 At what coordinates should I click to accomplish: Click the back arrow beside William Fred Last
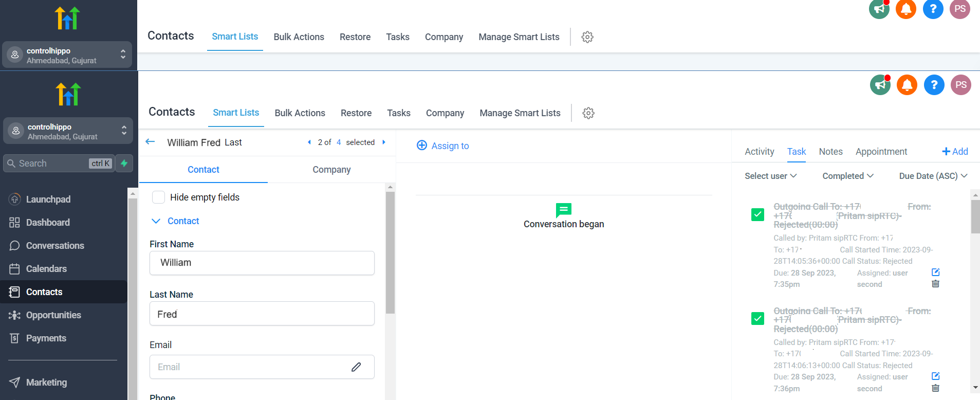[x=150, y=141]
